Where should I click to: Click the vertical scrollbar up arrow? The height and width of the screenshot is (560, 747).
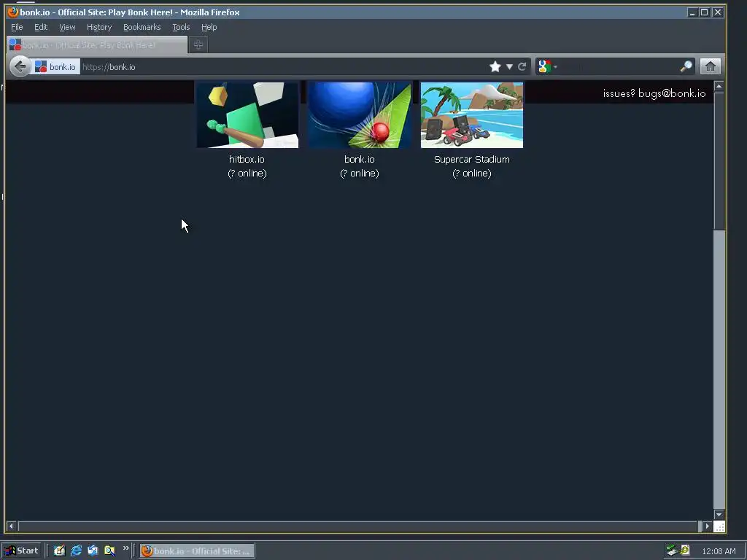point(719,86)
